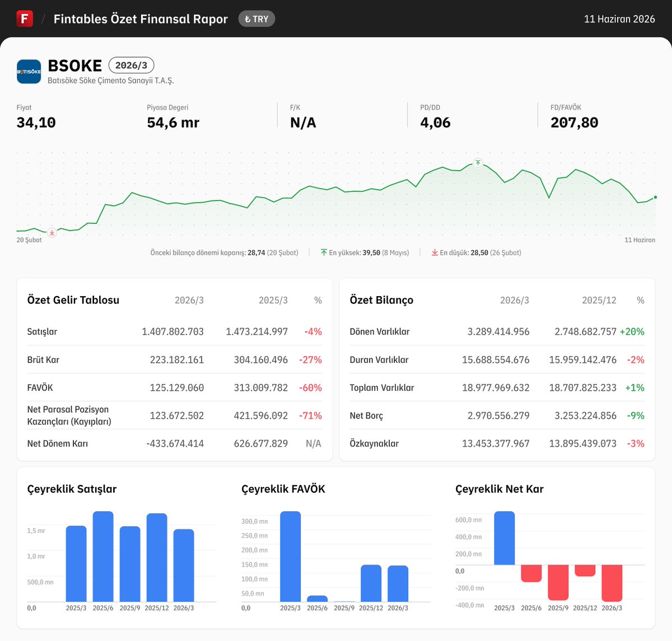Viewport: 672px width, 641px height.
Task: Click the Özkaynaklar change -3%
Action: 636,443
